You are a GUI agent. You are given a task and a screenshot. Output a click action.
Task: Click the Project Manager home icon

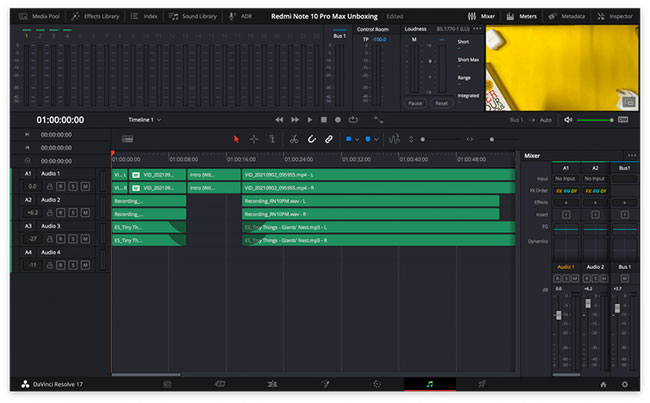click(603, 385)
